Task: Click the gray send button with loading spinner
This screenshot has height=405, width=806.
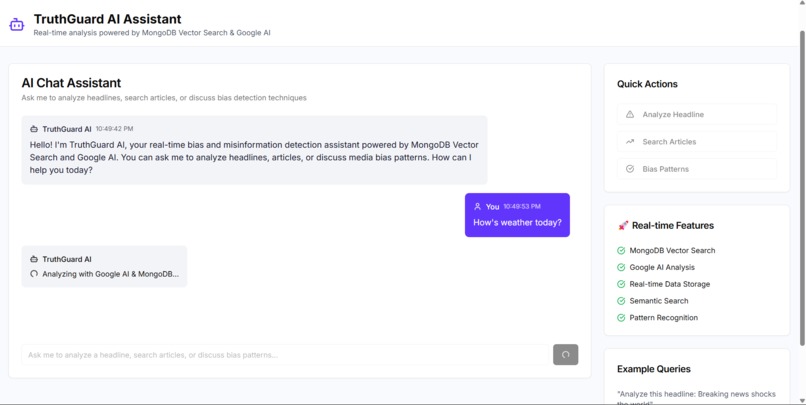Action: tap(565, 355)
